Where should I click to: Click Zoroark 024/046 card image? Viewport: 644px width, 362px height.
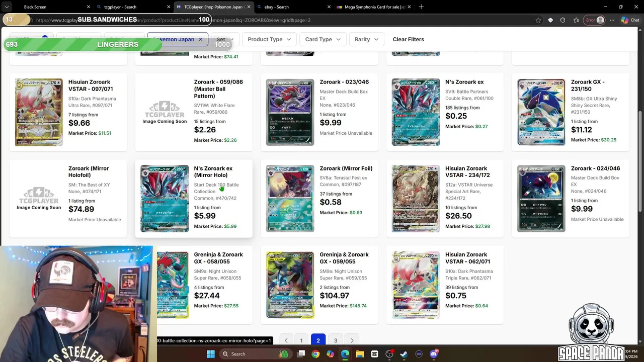(541, 199)
